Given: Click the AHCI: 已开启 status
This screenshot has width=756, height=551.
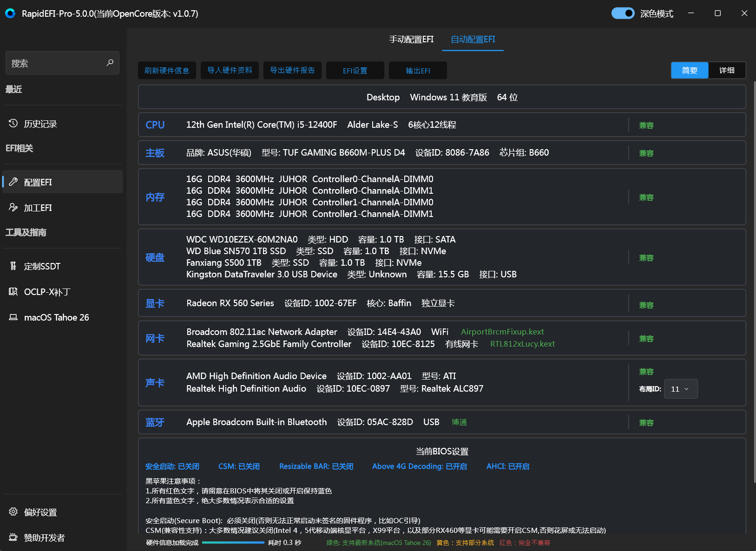Looking at the screenshot, I should pyautogui.click(x=508, y=466).
